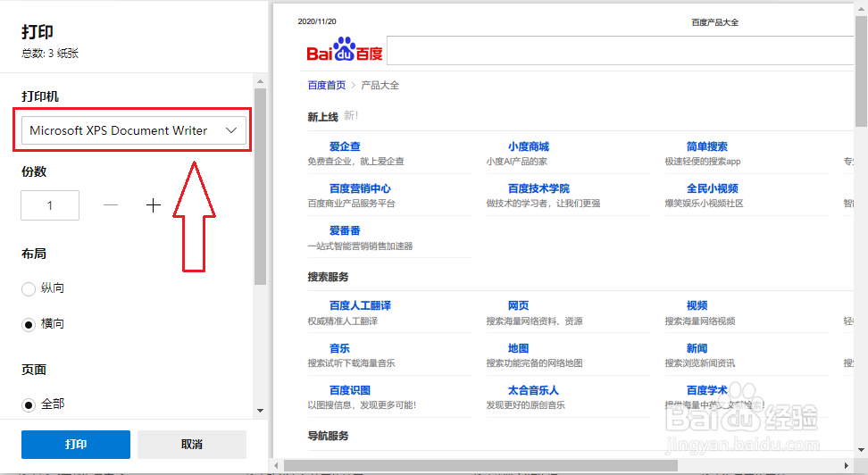The image size is (868, 475).
Task: Open the 百度人工翻译 link
Action: [x=360, y=305]
